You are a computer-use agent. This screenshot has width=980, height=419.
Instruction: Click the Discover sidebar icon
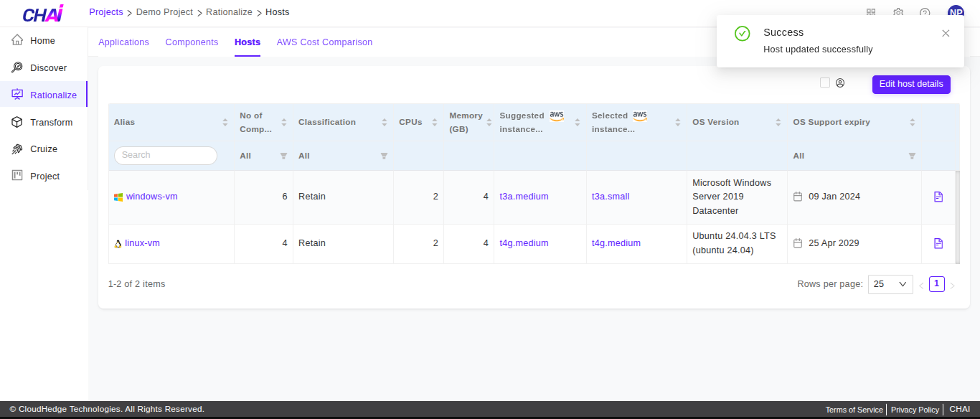click(17, 67)
